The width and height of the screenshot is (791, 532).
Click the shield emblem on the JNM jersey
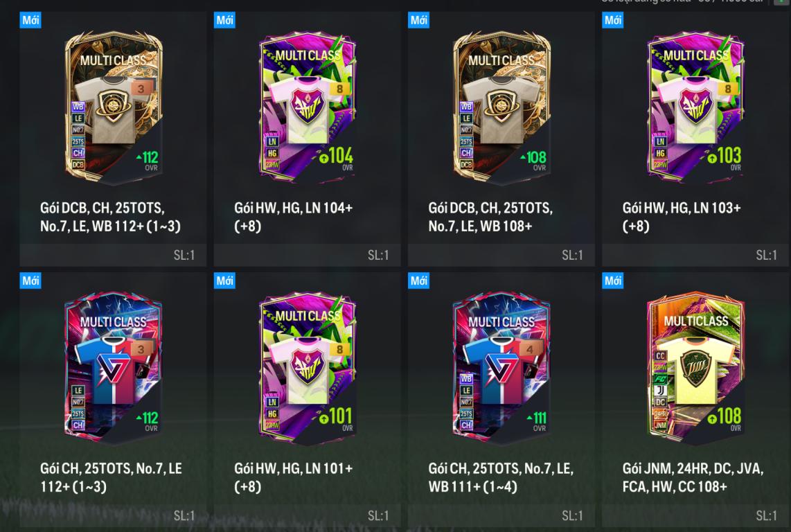695,371
